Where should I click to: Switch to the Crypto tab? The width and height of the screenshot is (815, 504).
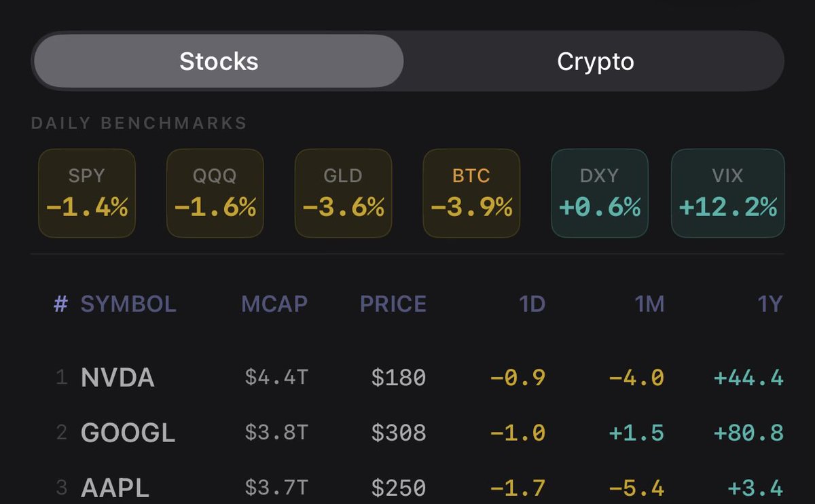pyautogui.click(x=595, y=62)
